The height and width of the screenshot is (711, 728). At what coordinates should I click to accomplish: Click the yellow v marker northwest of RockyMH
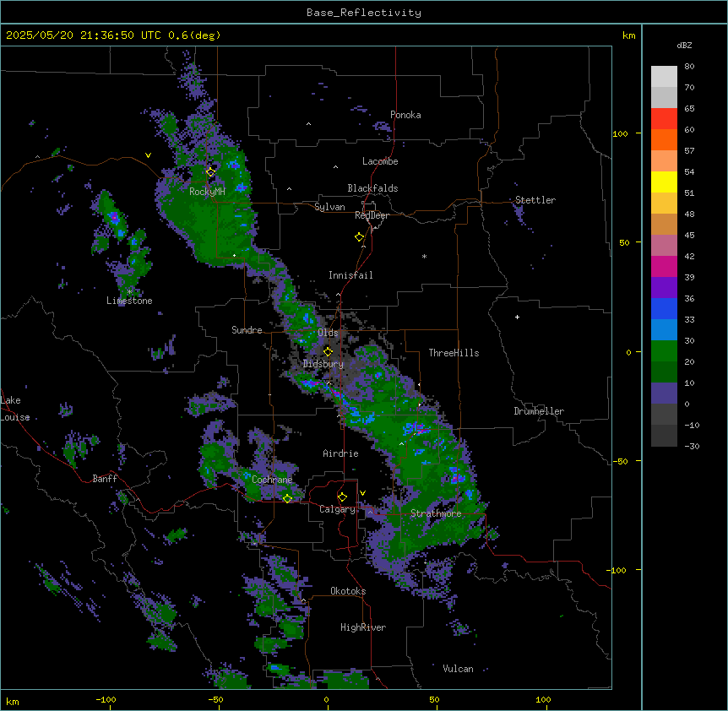148,155
